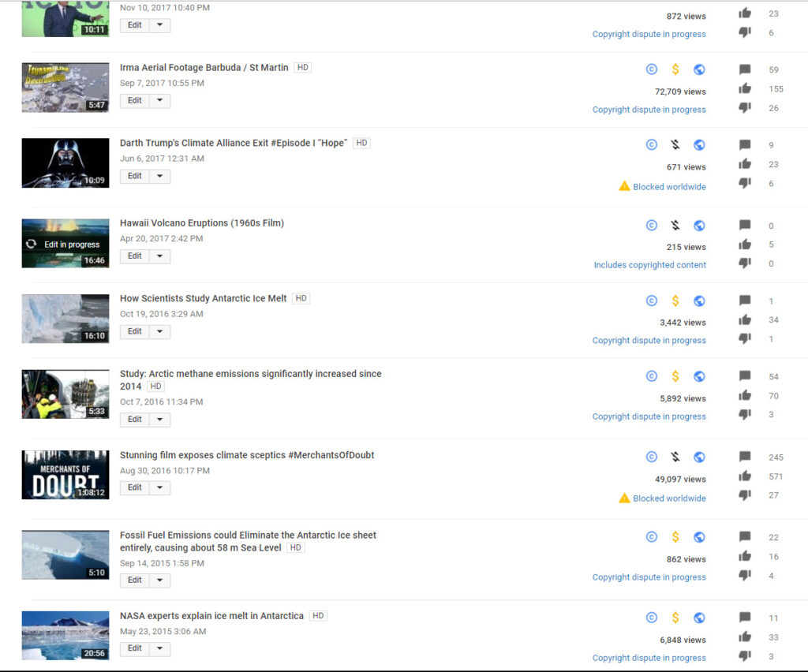This screenshot has width=808, height=672.
Task: Click Merchants of Doubt video thumbnail
Action: coord(65,475)
